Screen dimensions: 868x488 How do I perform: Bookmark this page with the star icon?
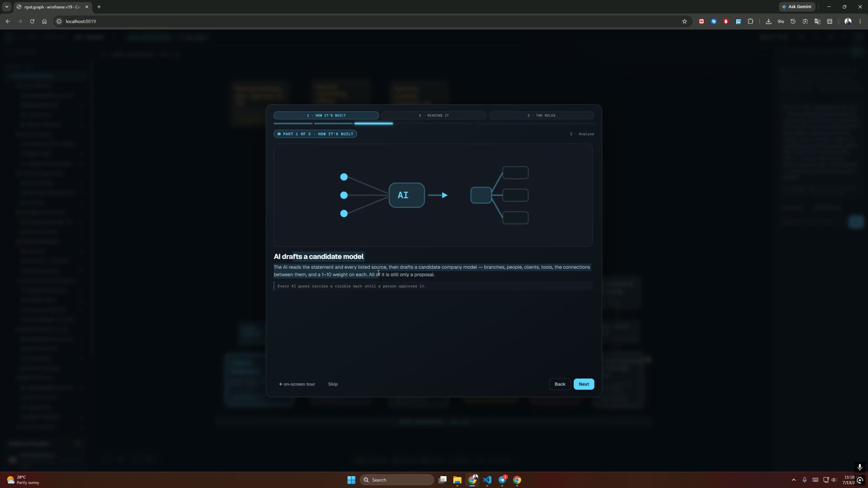pyautogui.click(x=684, y=21)
